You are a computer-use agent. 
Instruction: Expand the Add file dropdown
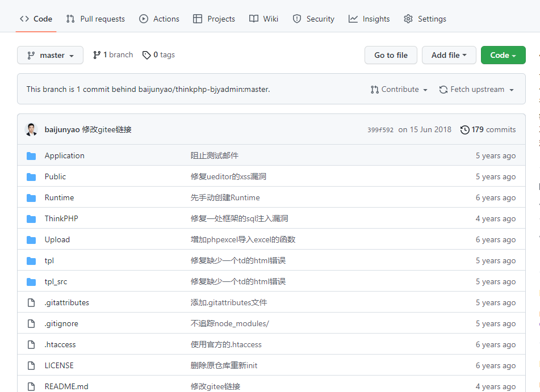click(x=449, y=55)
